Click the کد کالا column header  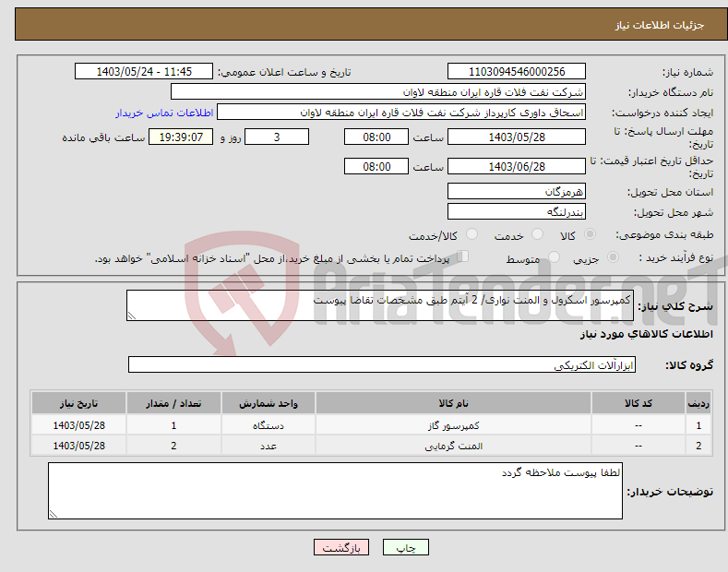(x=638, y=403)
